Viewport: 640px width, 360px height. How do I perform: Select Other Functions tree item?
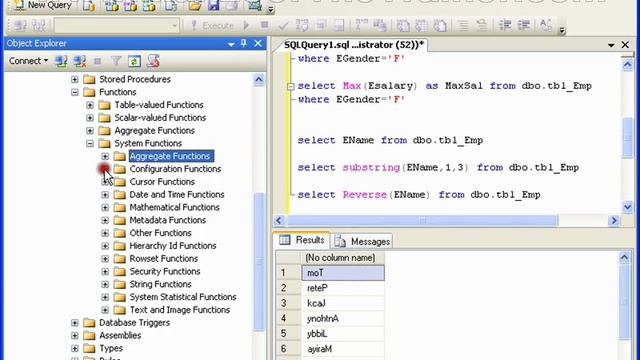point(160,233)
